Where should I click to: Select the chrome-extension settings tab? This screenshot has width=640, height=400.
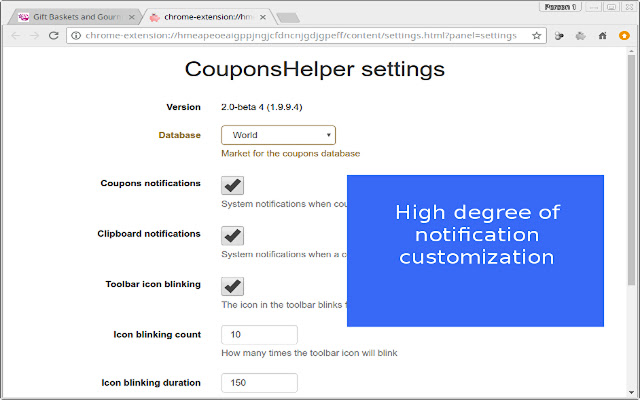pyautogui.click(x=208, y=17)
